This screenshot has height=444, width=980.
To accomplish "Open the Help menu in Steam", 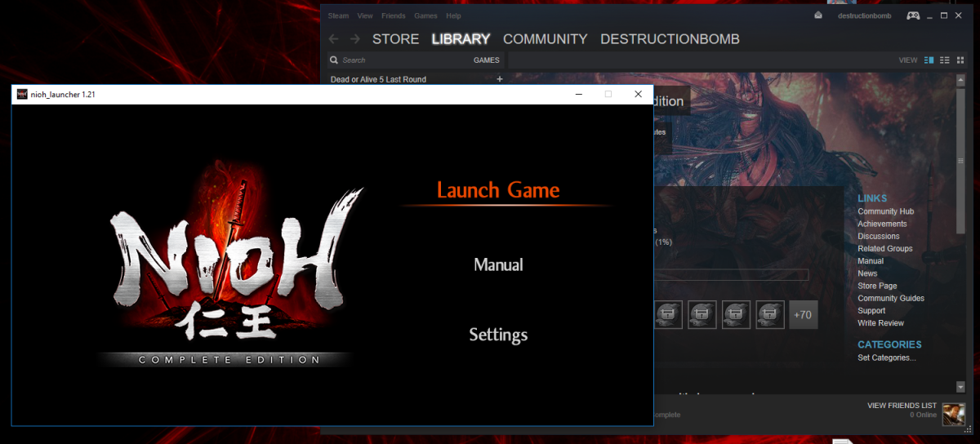I will pyautogui.click(x=453, y=16).
